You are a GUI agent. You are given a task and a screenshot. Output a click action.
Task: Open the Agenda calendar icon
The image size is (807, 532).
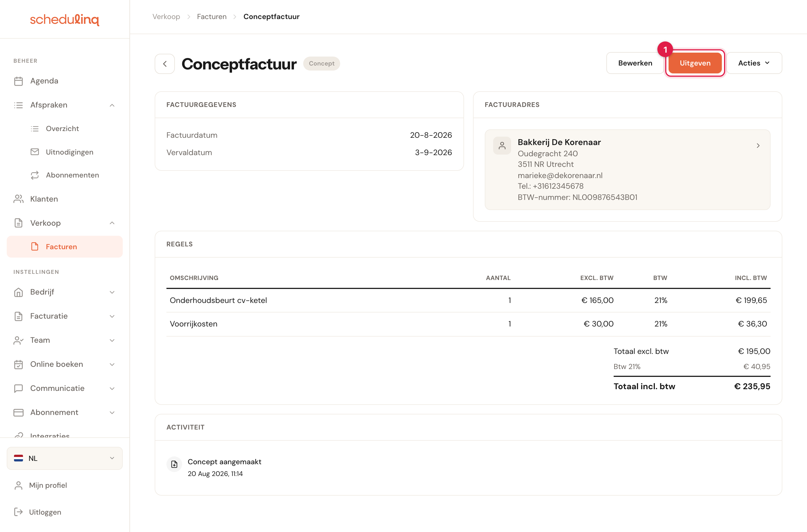tap(19, 81)
